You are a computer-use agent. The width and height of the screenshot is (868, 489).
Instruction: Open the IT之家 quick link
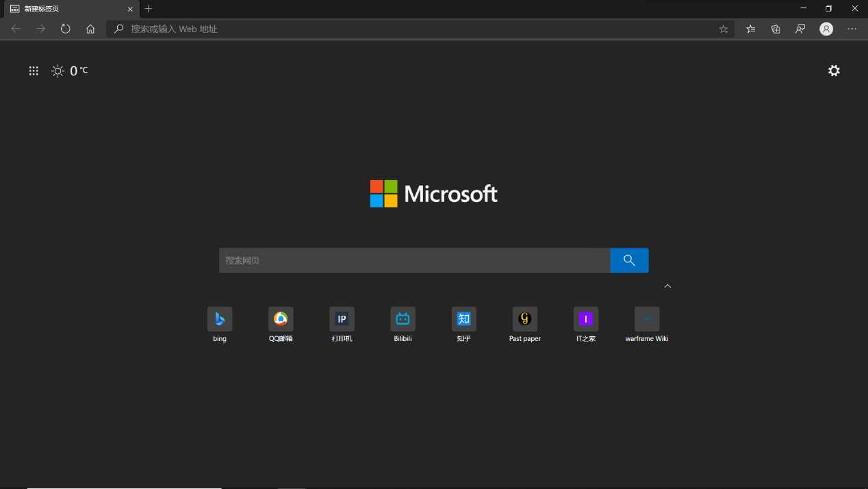[x=586, y=325]
